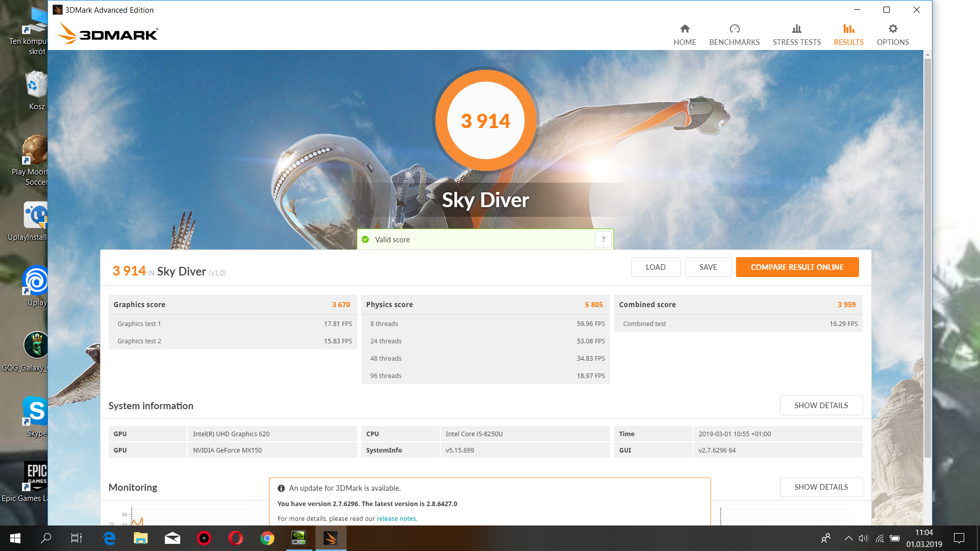Open volume control in system tray

(863, 538)
